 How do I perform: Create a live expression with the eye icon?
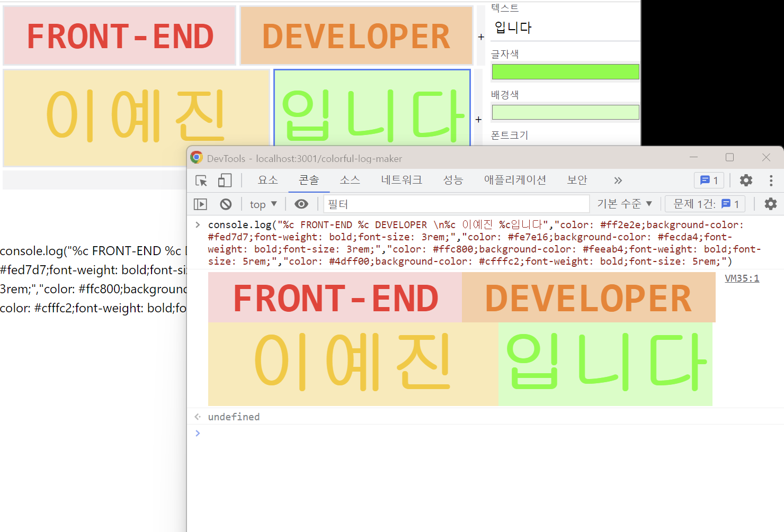[301, 204]
